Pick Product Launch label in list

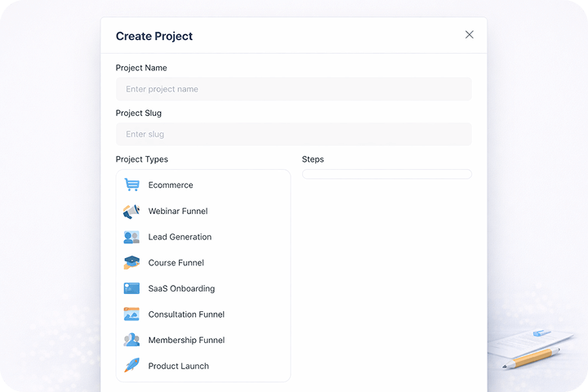click(x=178, y=366)
